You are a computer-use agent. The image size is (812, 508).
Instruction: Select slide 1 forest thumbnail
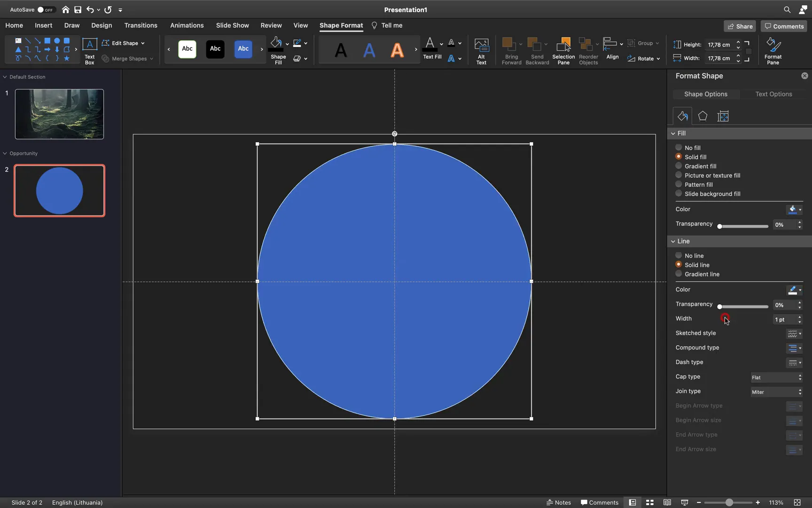59,114
